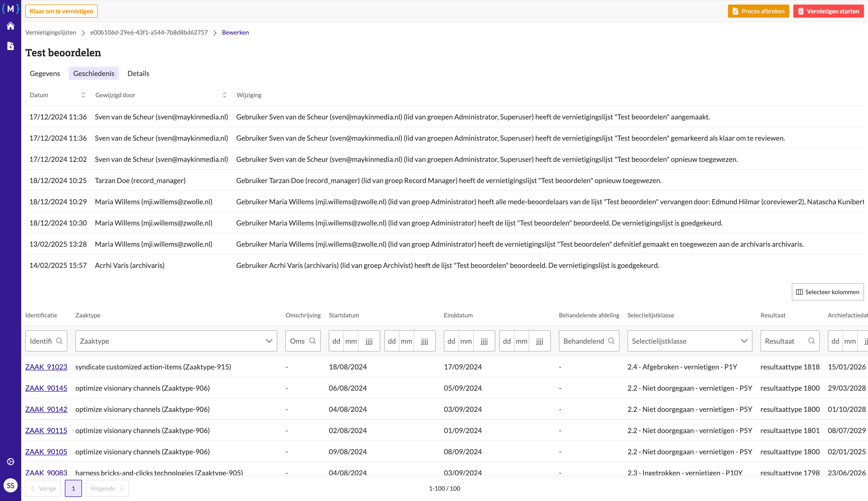Click breadcrumb chevron before Bewerken
Viewport: 868px width, 501px height.
point(215,33)
